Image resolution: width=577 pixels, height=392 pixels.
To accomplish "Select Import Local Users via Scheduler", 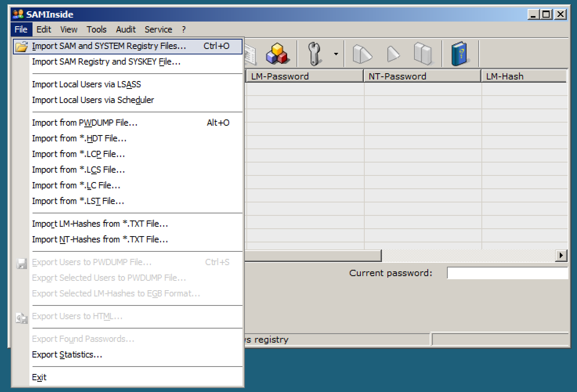I will (128, 100).
